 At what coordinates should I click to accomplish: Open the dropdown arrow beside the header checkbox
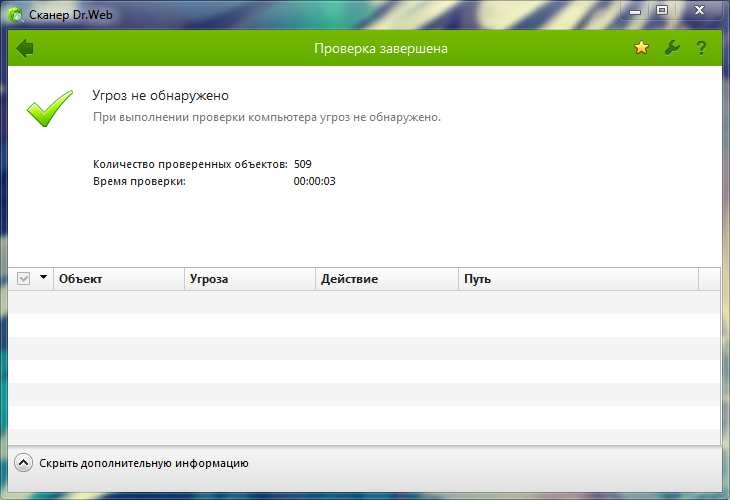pos(43,277)
